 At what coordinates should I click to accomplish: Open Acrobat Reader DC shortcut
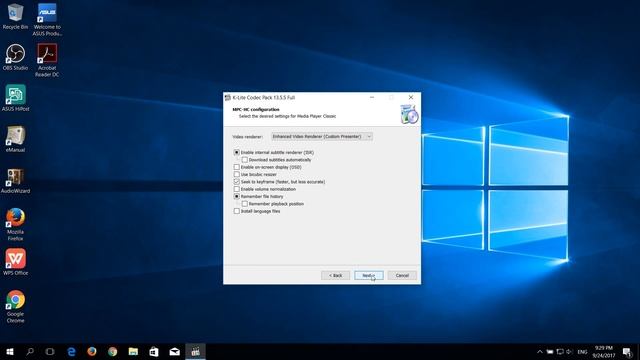(47, 60)
